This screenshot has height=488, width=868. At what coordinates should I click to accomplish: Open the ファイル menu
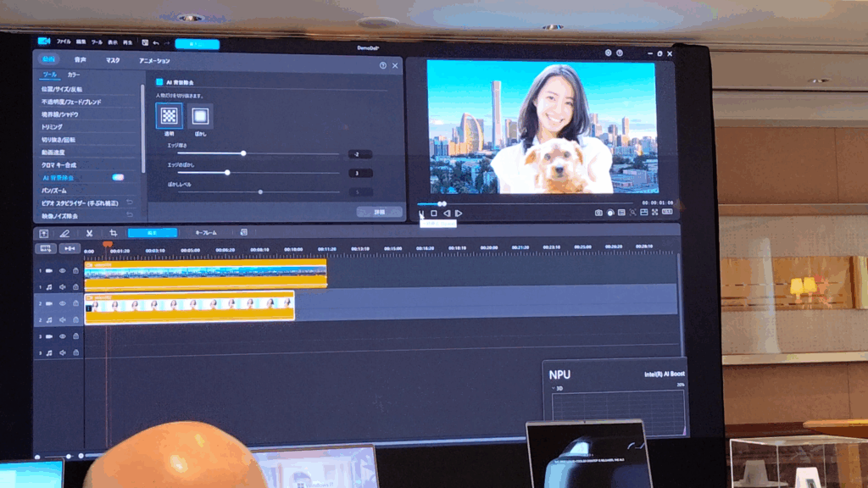[x=63, y=42]
